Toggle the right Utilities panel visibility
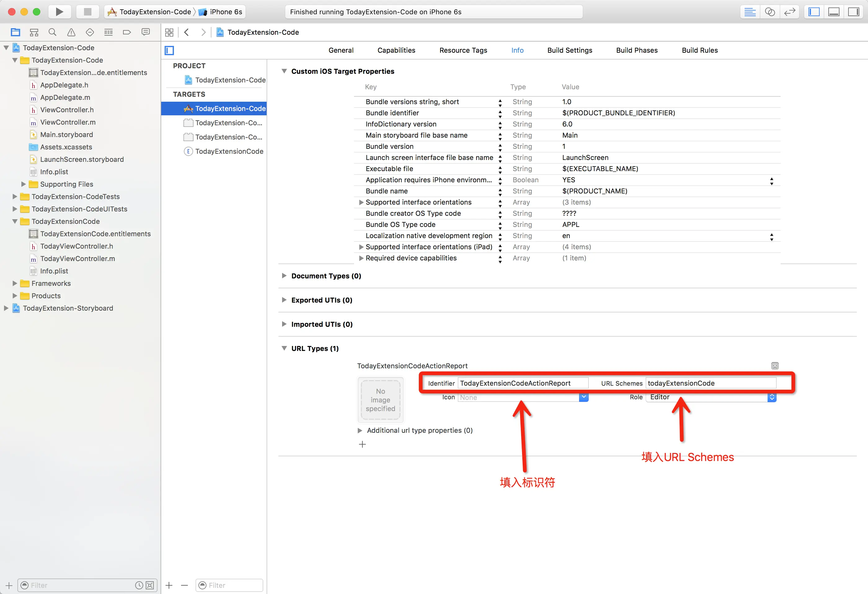Image resolution: width=868 pixels, height=594 pixels. [853, 11]
